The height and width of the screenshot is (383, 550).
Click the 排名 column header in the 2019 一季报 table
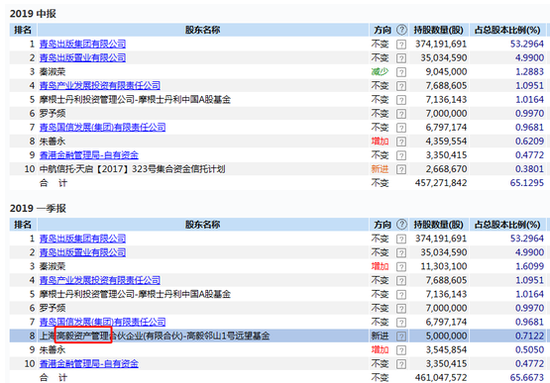[x=23, y=225]
